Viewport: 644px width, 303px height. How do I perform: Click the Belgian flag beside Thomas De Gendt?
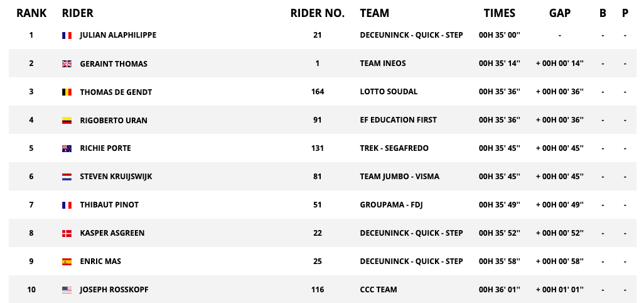(67, 92)
